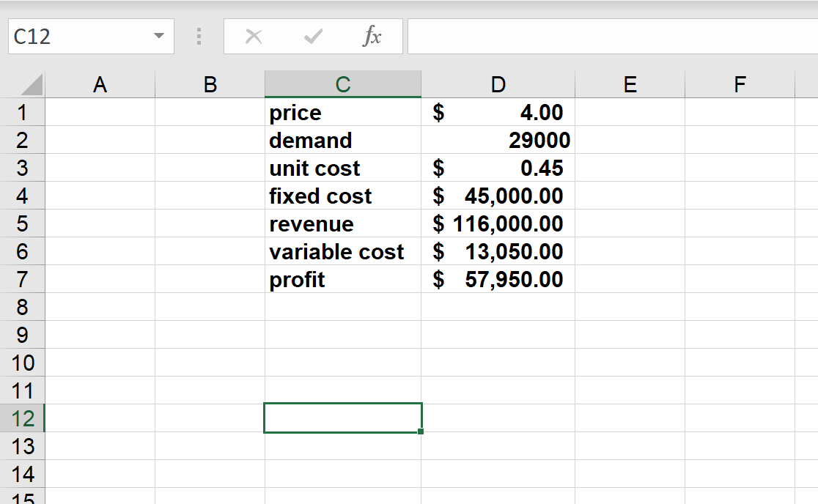
Task: Select the cell labeled variable cost
Action: click(x=342, y=251)
